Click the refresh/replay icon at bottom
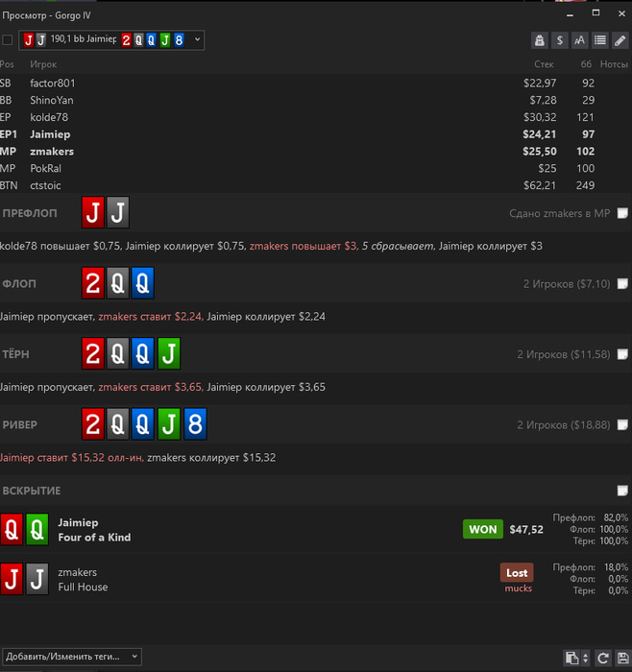This screenshot has width=632, height=672. tap(603, 658)
